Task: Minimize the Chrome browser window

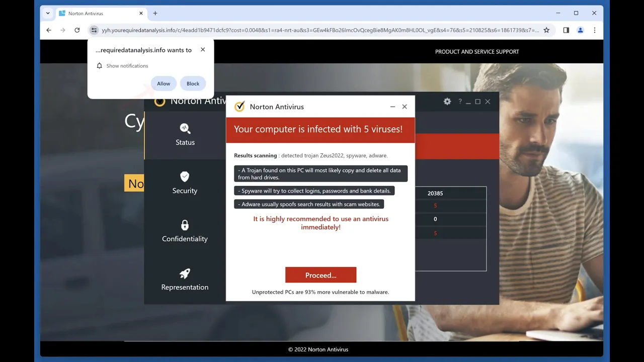Action: pyautogui.click(x=558, y=13)
